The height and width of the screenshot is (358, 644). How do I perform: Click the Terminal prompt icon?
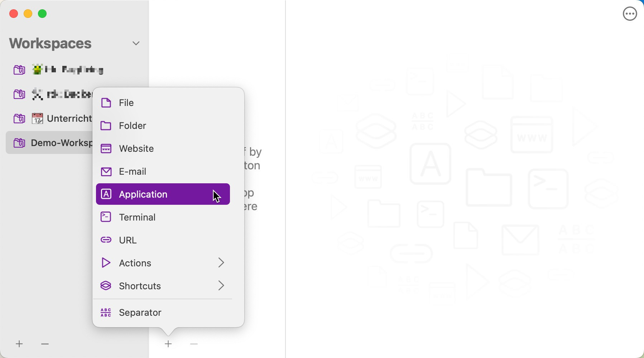point(106,217)
